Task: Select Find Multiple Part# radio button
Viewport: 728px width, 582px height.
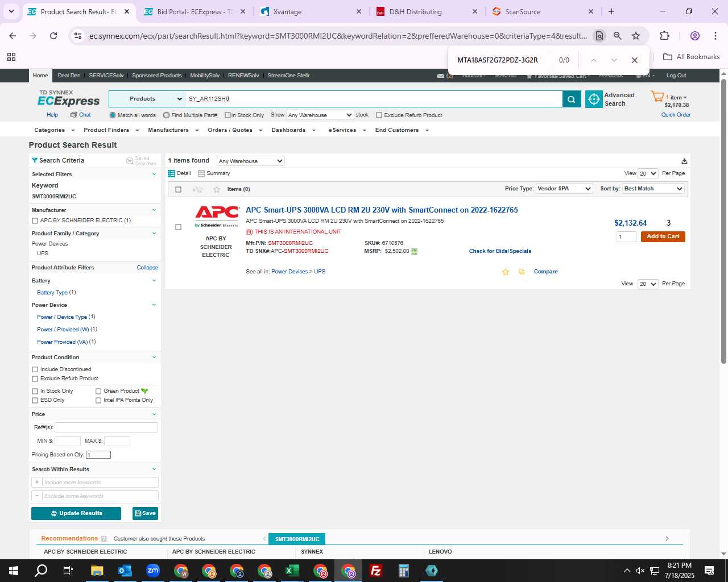Action: (x=166, y=115)
